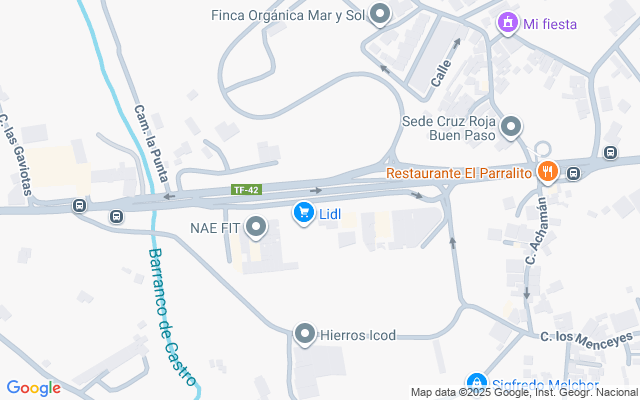This screenshot has width=640, height=400.
Task: Open the Google logo link
Action: pos(34,388)
